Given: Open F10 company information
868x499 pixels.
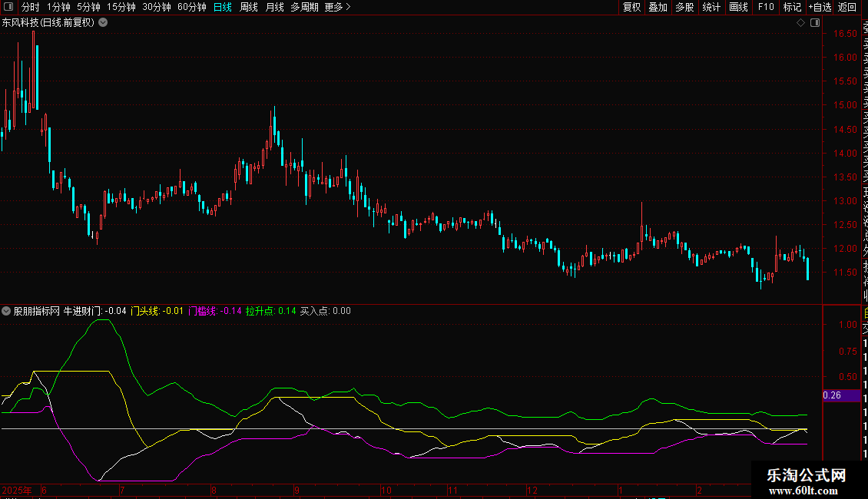Looking at the screenshot, I should [765, 7].
